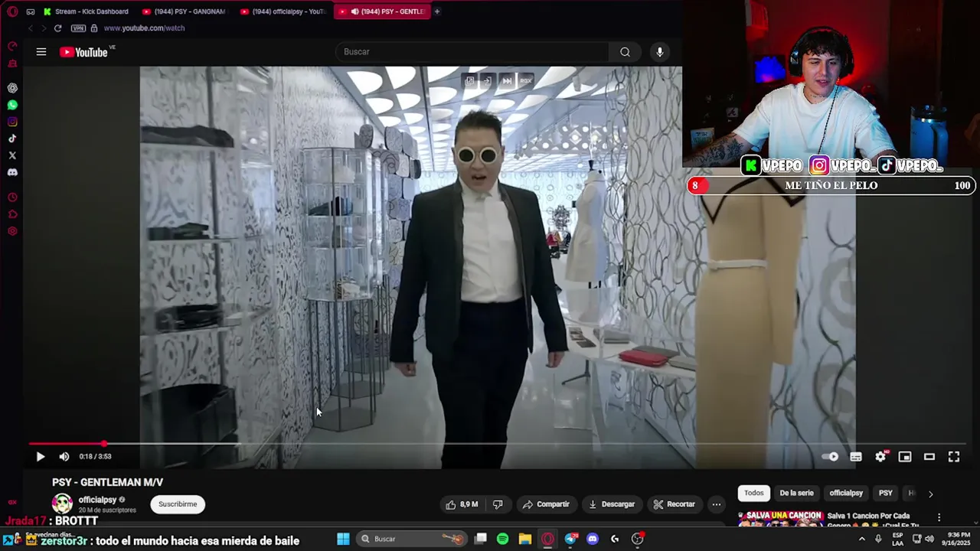Open Opera GX from the taskbar
Image resolution: width=980 pixels, height=551 pixels.
click(547, 539)
